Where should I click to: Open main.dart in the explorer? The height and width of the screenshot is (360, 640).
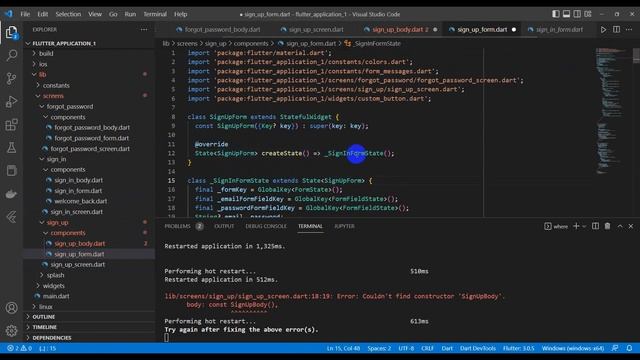pos(56,296)
